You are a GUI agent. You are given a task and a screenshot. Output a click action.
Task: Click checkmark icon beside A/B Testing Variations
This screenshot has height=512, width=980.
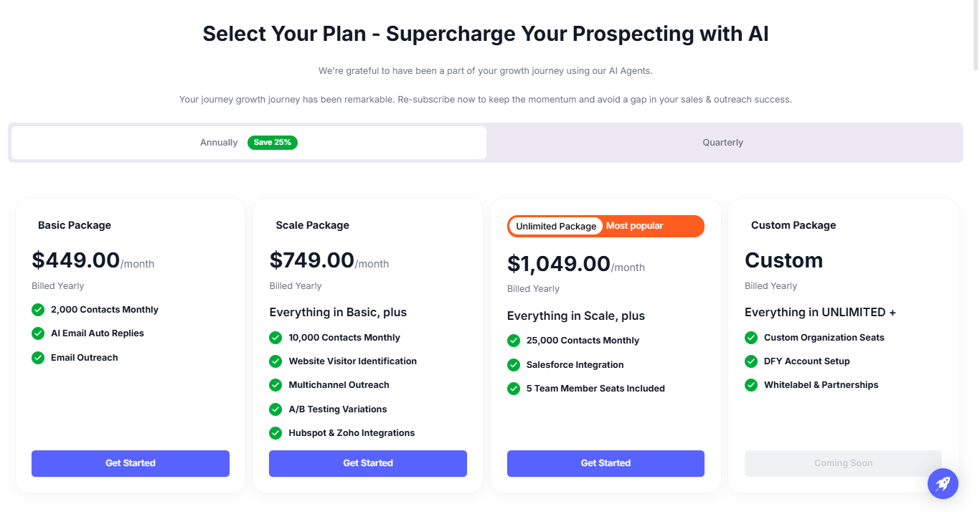coord(275,409)
